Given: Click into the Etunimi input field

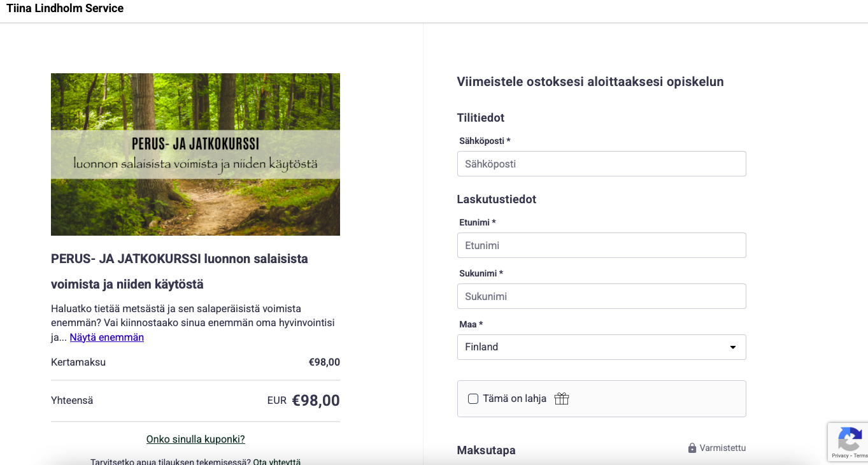Looking at the screenshot, I should [x=601, y=245].
